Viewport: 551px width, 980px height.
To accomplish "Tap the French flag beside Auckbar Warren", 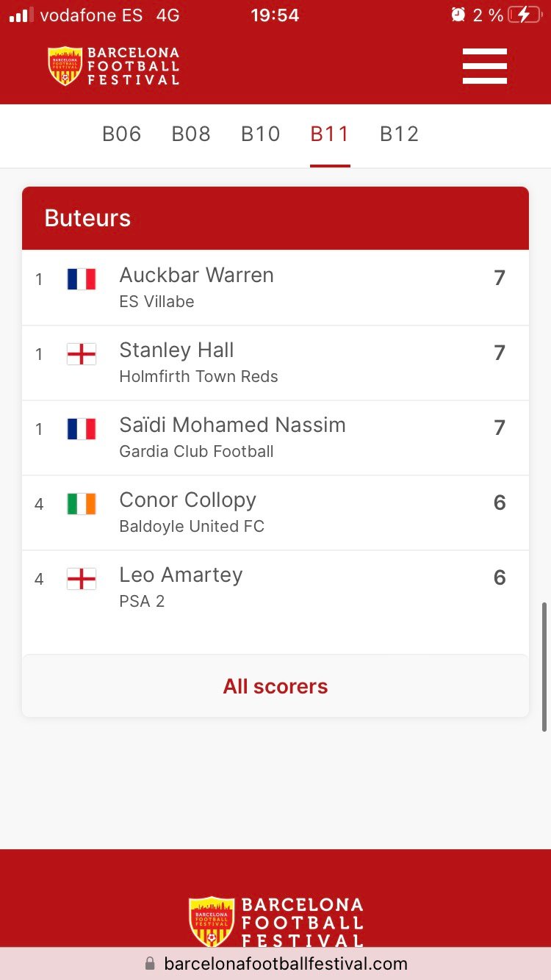I will [x=82, y=279].
